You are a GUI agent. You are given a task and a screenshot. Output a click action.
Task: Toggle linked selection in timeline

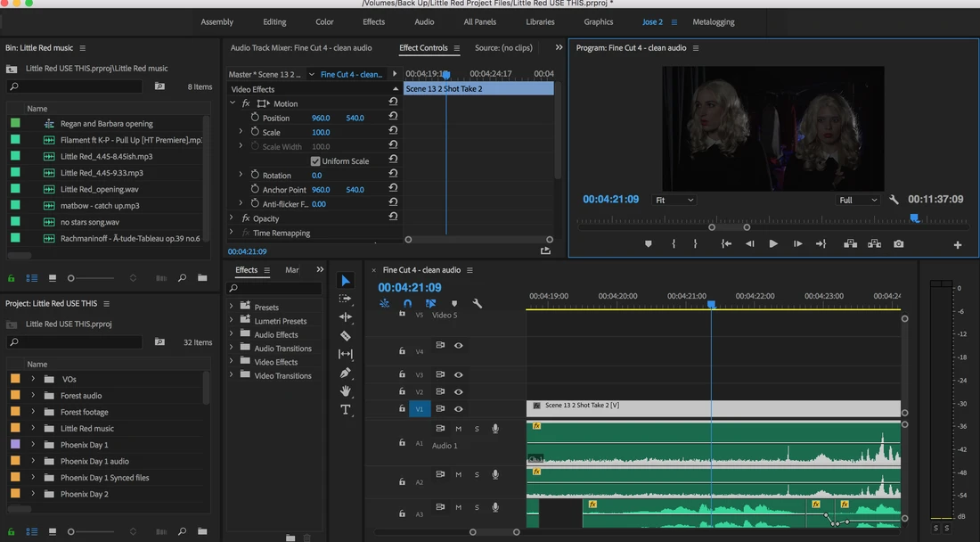430,303
